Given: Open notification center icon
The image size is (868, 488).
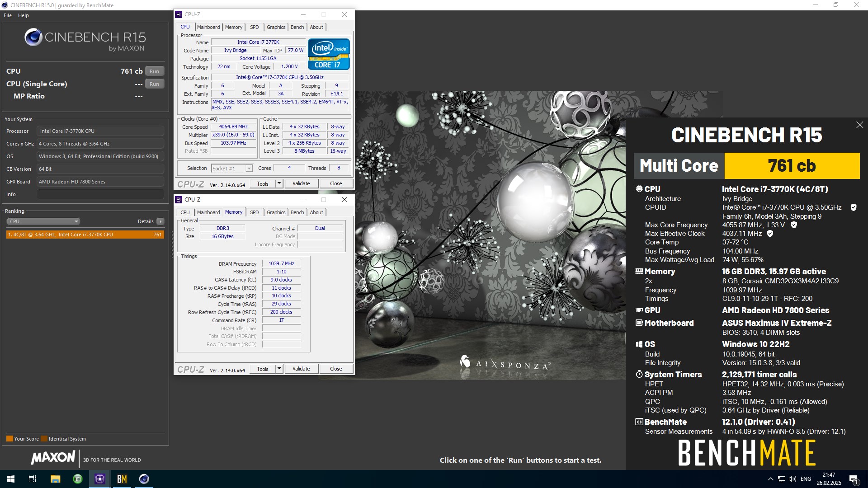Looking at the screenshot, I should (854, 479).
